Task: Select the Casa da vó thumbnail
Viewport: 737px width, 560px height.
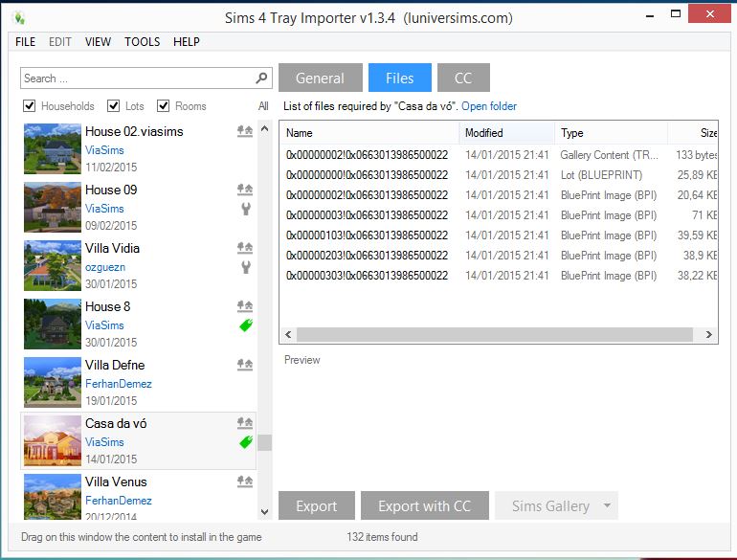Action: tap(53, 440)
